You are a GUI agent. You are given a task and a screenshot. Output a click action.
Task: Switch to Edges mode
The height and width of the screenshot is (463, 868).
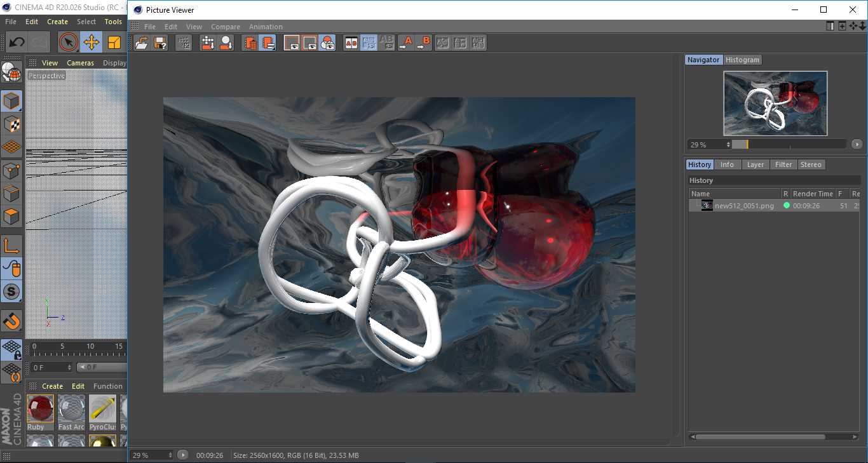pos(11,193)
